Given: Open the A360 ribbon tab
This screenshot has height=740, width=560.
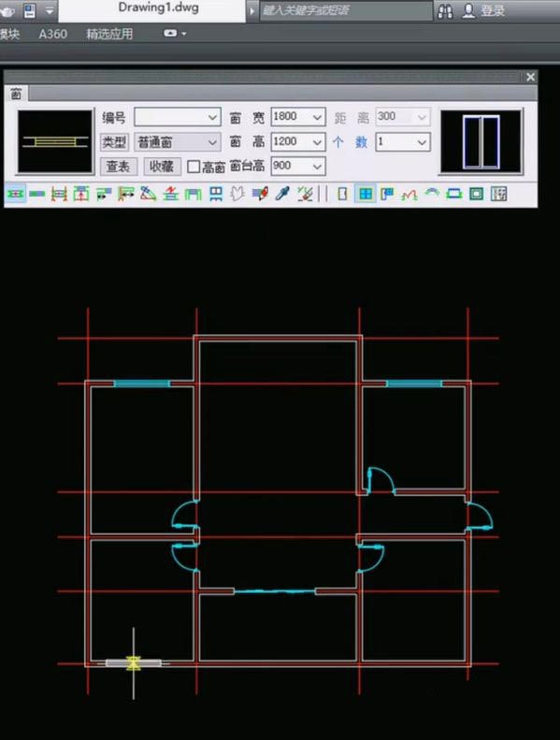Looking at the screenshot, I should 53,34.
